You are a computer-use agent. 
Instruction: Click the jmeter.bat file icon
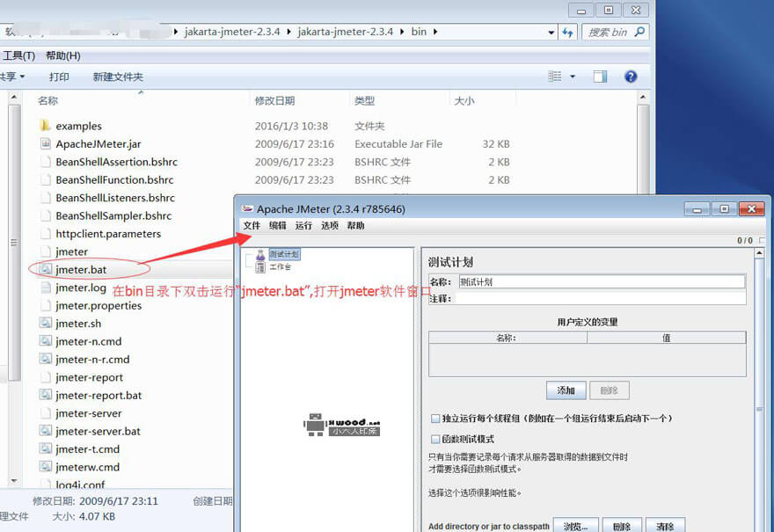[46, 269]
